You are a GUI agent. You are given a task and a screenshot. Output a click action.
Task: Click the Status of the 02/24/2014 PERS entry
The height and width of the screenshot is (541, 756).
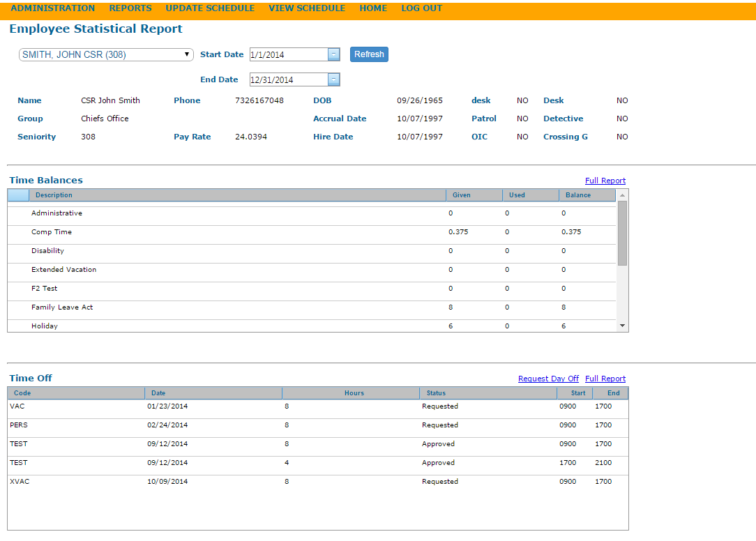439,425
